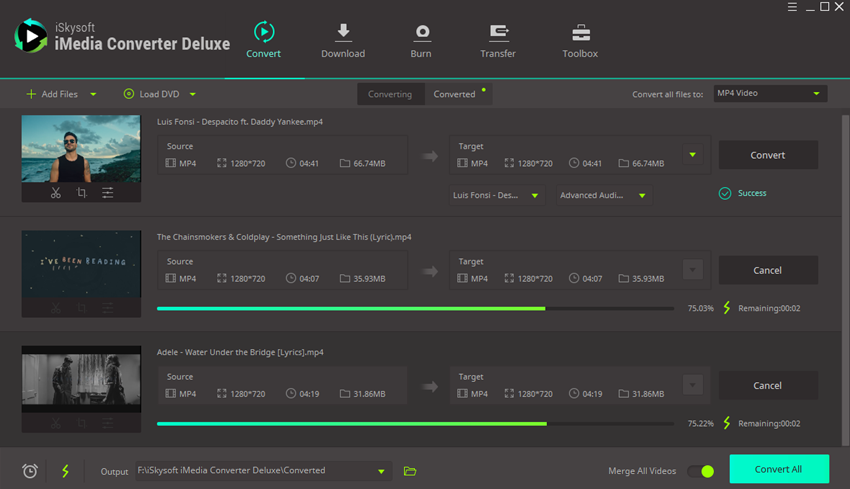Click the Despacito target film format icon
850x489 pixels.
coord(462,163)
